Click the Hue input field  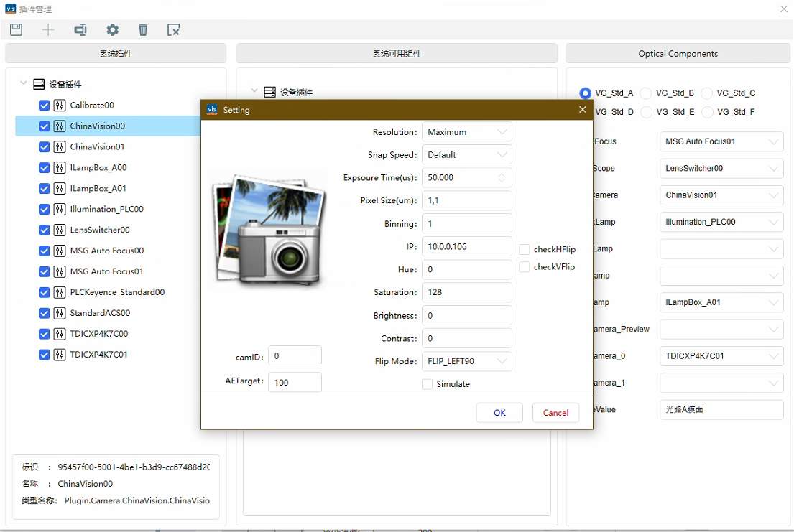466,269
